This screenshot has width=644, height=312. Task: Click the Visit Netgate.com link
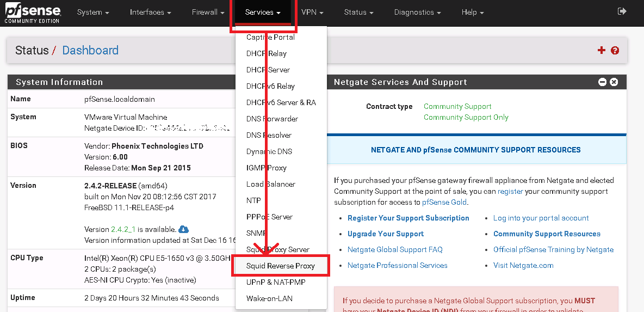[523, 265]
